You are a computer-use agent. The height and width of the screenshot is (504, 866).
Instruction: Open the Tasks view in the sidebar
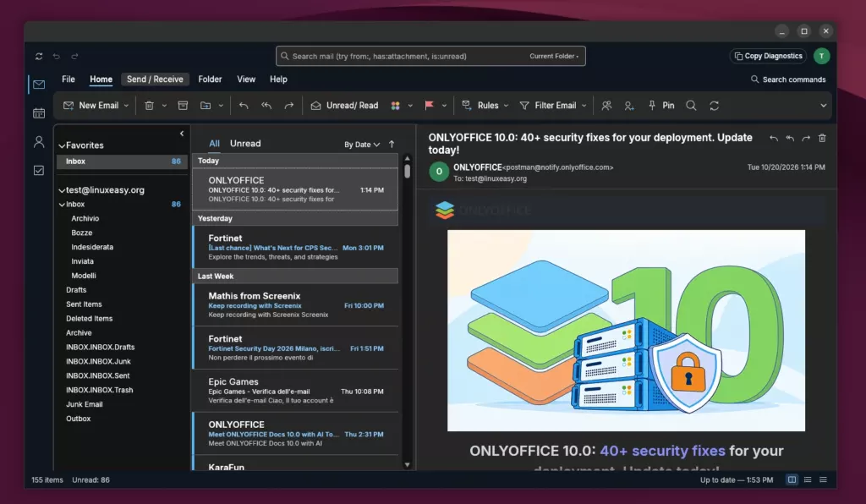pyautogui.click(x=39, y=171)
